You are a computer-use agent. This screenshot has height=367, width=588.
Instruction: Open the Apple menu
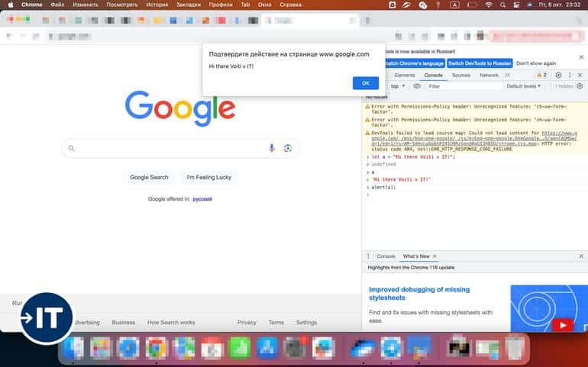coord(11,5)
